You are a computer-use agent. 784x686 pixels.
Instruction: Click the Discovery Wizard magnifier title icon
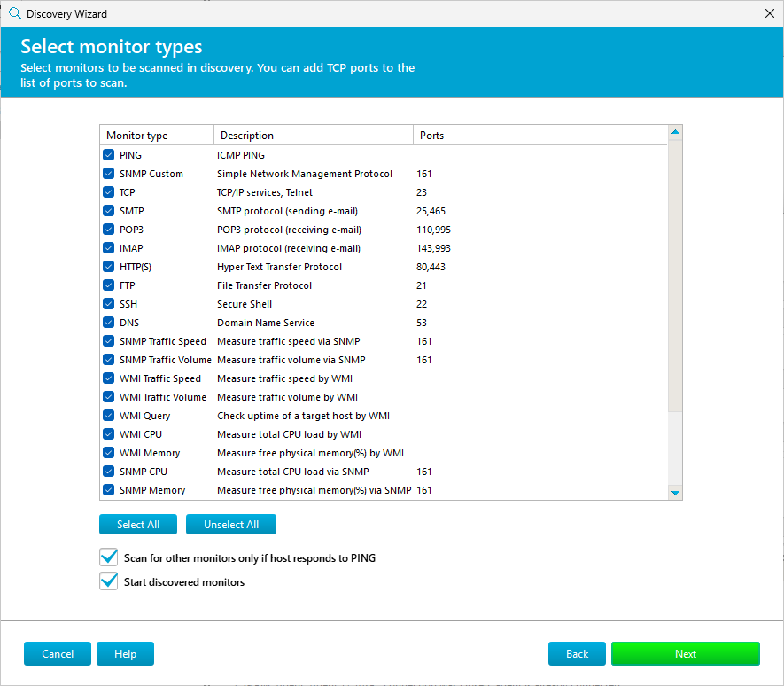point(15,13)
